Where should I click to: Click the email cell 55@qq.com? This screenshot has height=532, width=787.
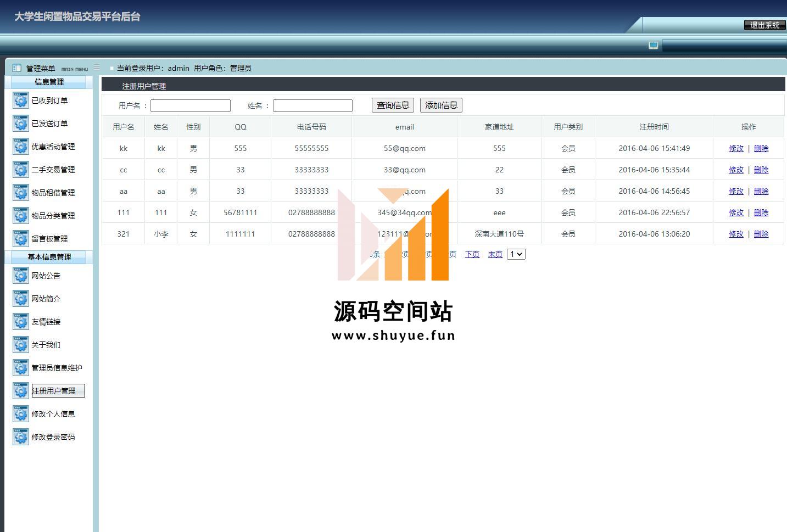(405, 148)
